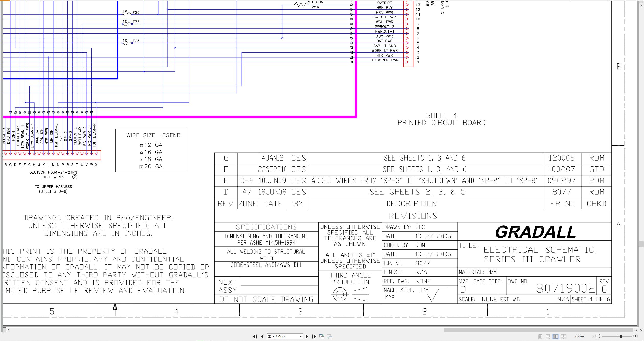Click the drawn date 10-27-2006 beside DRAWN BY

[x=433, y=236]
